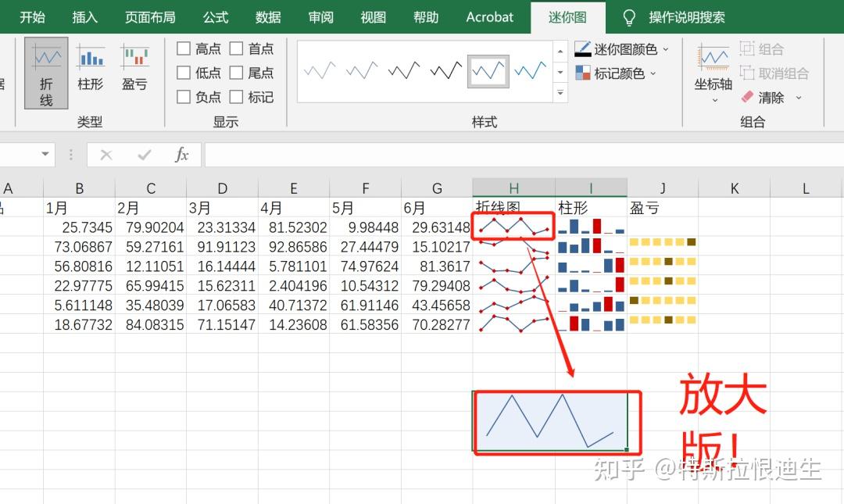Click the fx insert function icon

point(181,155)
